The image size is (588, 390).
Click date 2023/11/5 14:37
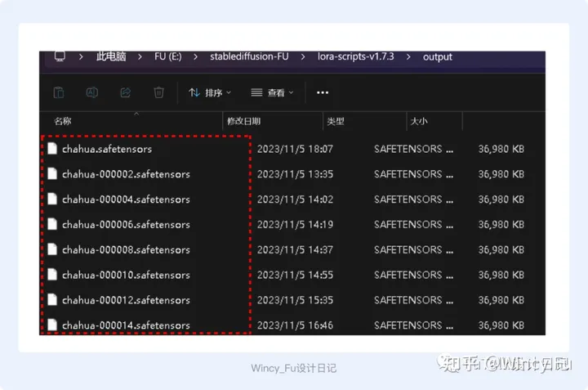point(295,249)
